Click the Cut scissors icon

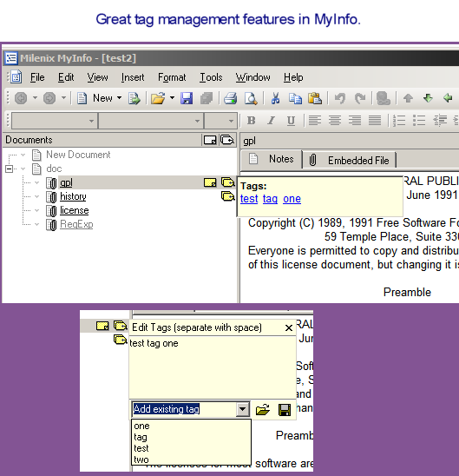coord(275,98)
